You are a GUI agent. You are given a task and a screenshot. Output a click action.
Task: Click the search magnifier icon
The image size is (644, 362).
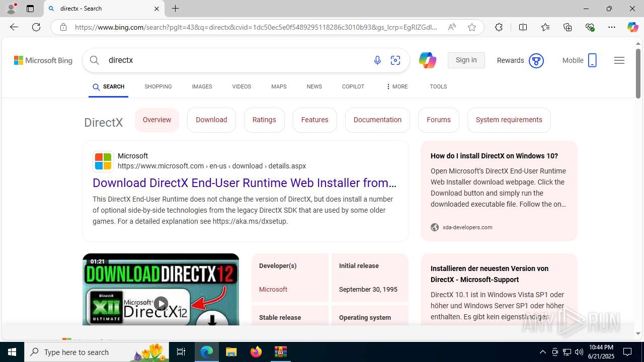coord(95,60)
